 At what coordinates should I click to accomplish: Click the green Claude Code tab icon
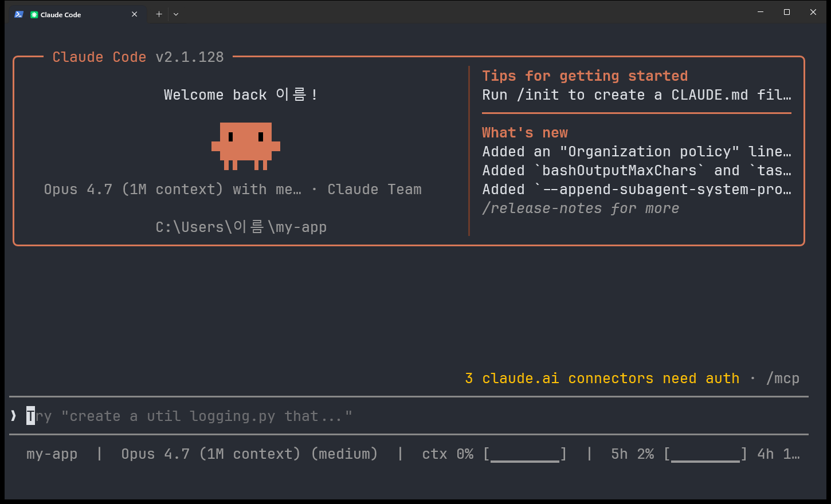pos(34,14)
